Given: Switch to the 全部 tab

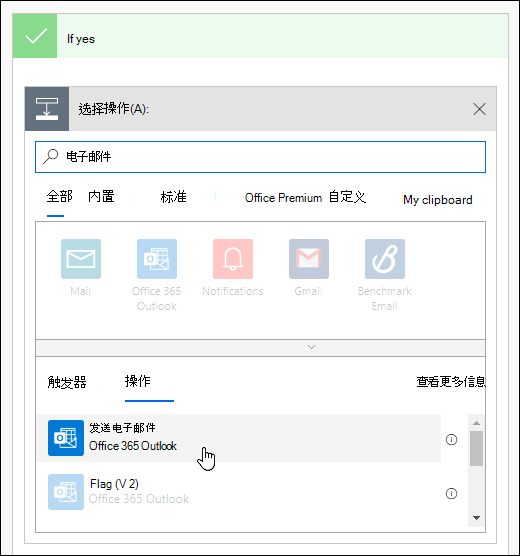Looking at the screenshot, I should tap(59, 196).
